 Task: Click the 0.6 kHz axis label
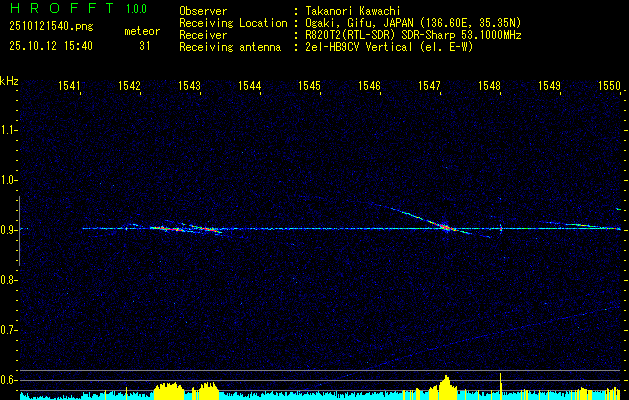click(7, 380)
